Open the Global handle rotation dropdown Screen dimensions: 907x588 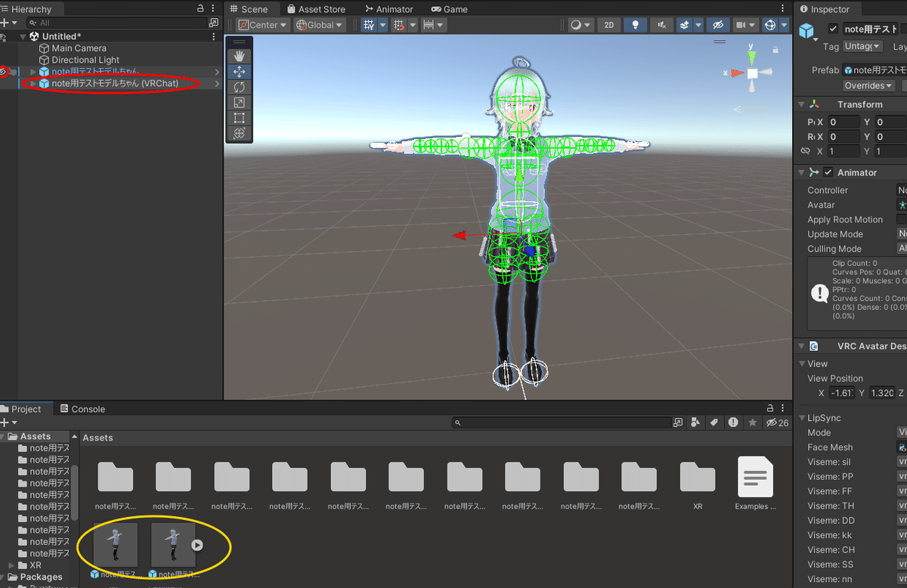click(x=320, y=25)
